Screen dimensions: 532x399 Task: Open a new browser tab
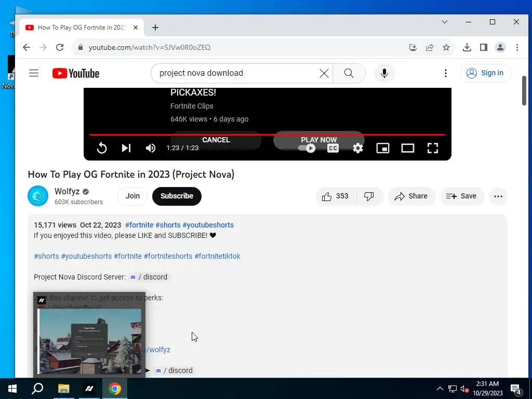point(155,28)
